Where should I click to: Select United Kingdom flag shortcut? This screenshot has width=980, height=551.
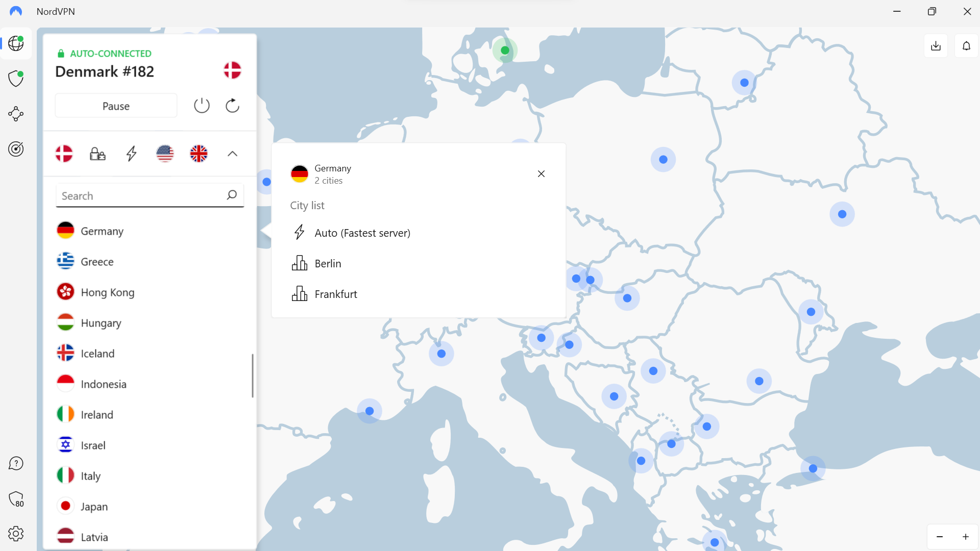[x=199, y=154]
